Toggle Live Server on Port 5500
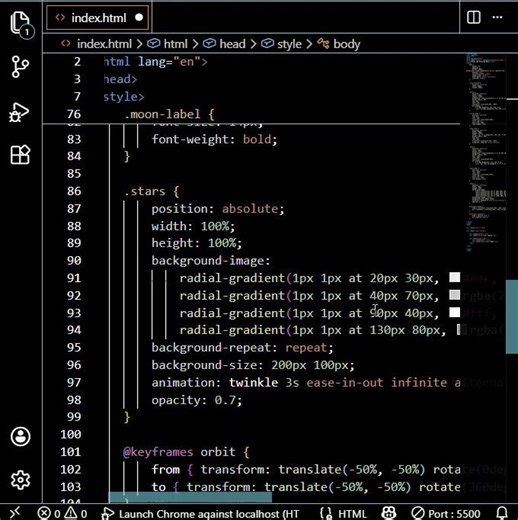The image size is (518, 520). [446, 514]
